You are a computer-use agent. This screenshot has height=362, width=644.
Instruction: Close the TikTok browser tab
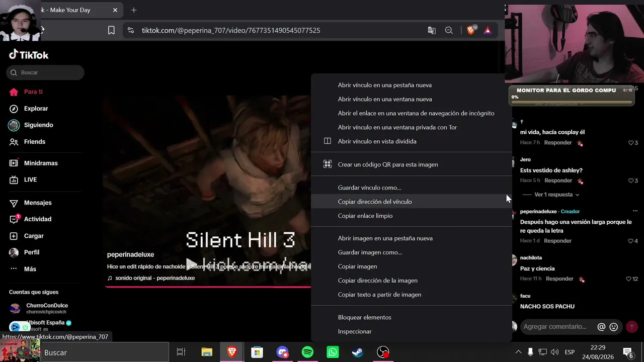point(115,10)
